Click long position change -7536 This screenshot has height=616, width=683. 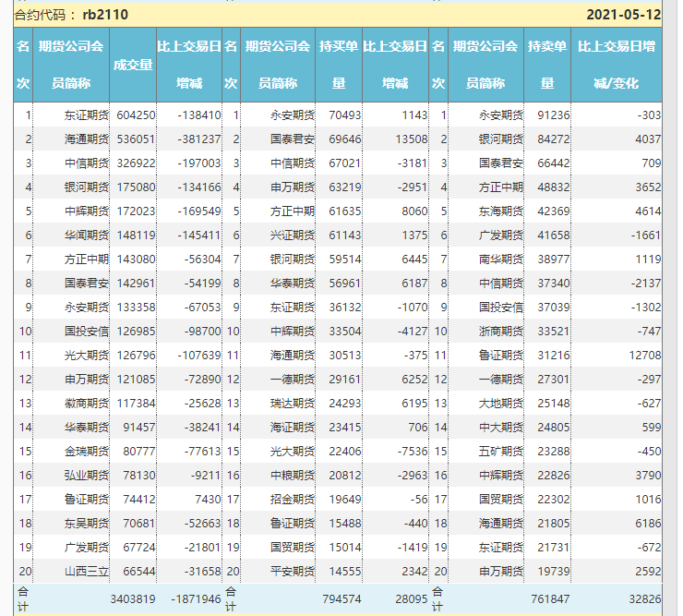413,451
